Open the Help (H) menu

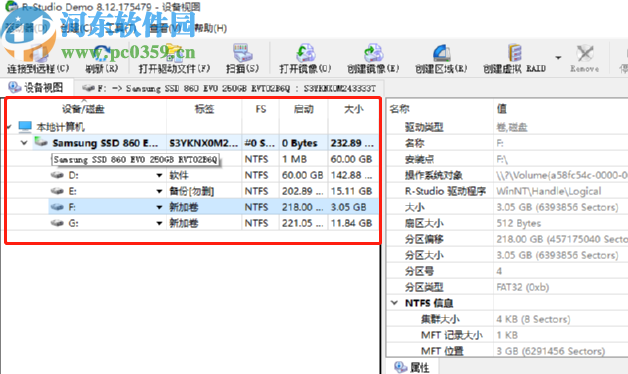(210, 28)
